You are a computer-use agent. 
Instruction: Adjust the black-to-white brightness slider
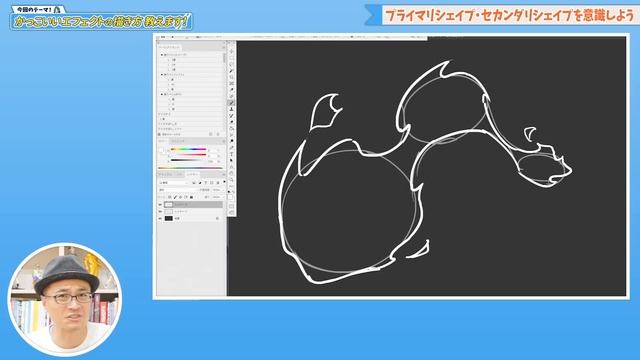click(x=189, y=160)
